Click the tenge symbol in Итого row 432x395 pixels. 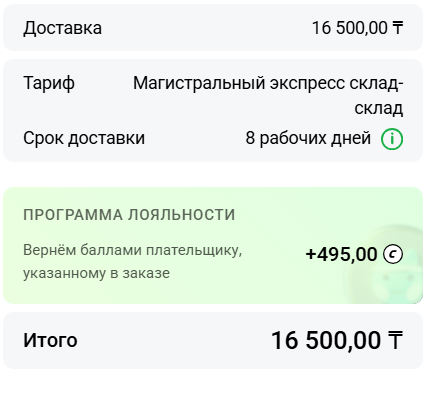395,341
